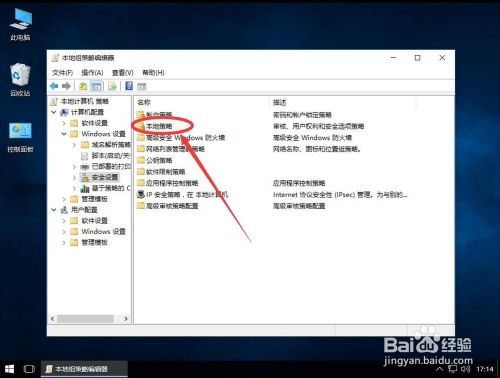This screenshot has height=378, width=500.
Task: Click the Forward arrow toolbar icon
Action: click(66, 86)
